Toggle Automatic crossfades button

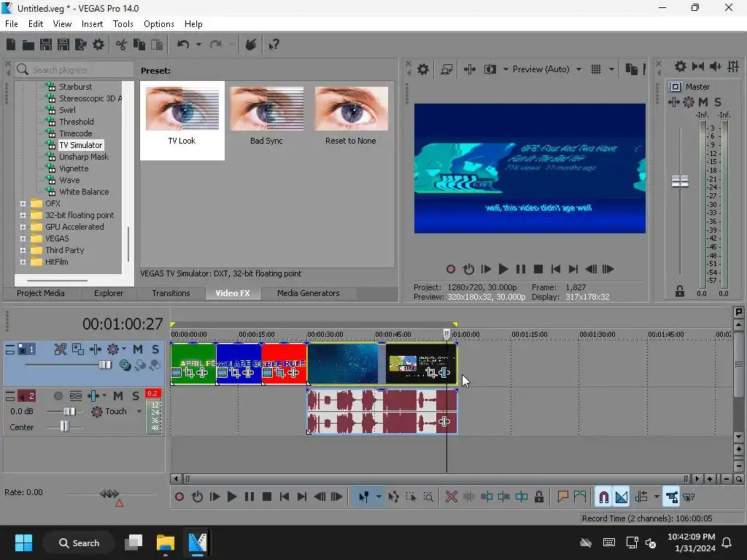click(x=622, y=497)
